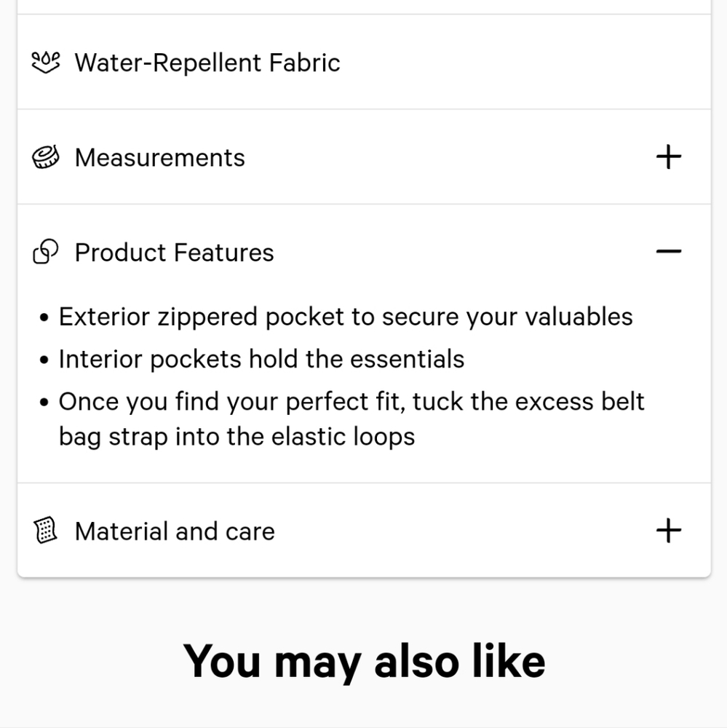The image size is (727, 728).
Task: Expand Measurements with its plus icon
Action: [x=669, y=157]
